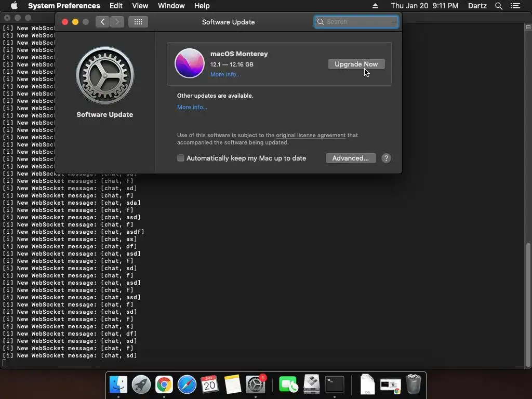The height and width of the screenshot is (399, 532).
Task: Go back with the left chevron button
Action: [x=102, y=22]
